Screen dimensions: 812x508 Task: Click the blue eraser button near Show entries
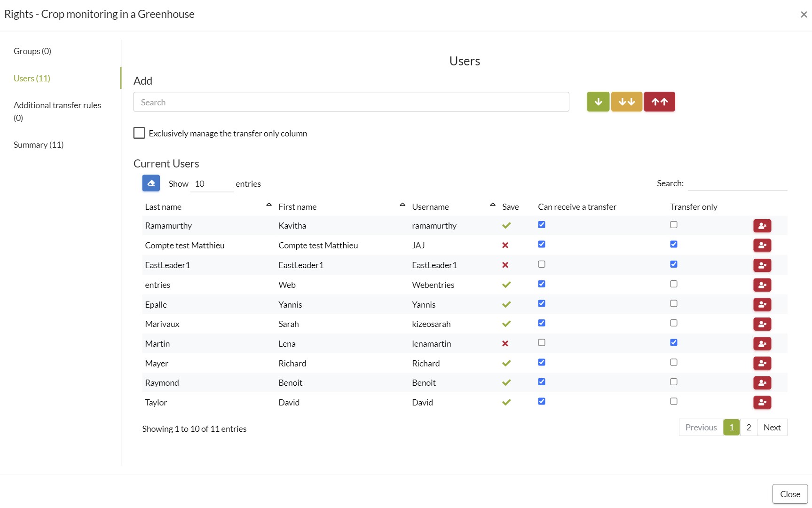151,183
